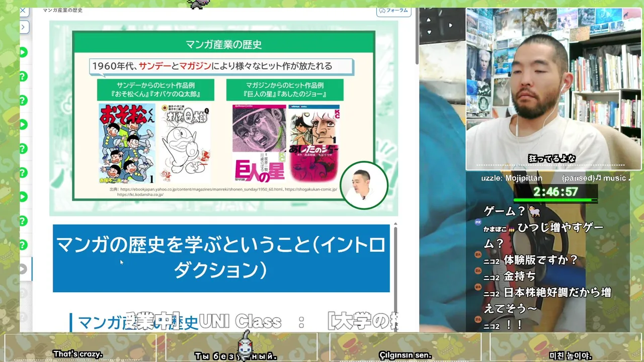The image size is (644, 362).
Task: Click the ひつじ増やすゲーム？ chat message
Action: point(543,235)
